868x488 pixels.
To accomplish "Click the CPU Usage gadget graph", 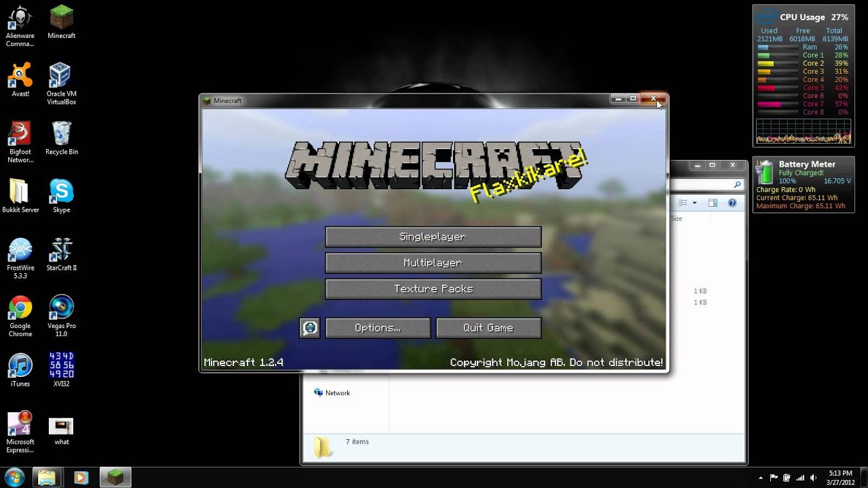I will (804, 131).
